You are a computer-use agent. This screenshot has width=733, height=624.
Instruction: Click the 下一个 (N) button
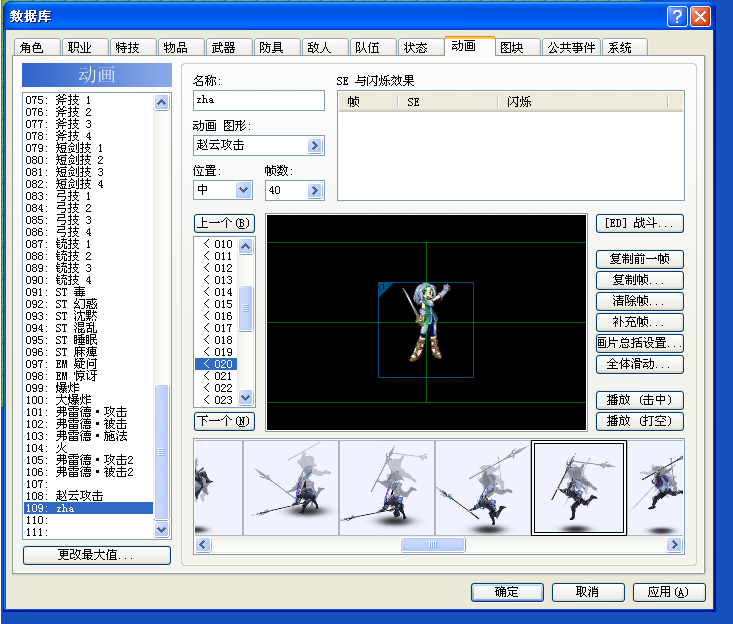click(x=224, y=421)
